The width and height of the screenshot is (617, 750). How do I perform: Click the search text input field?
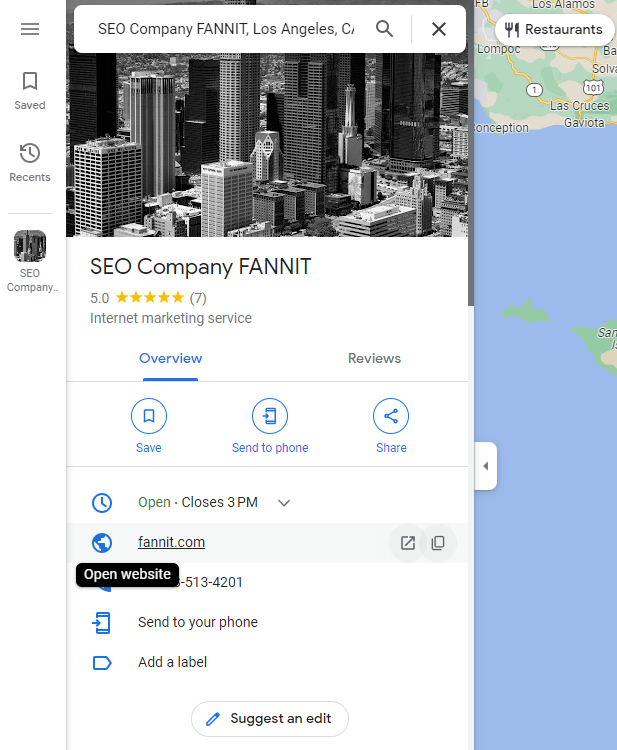coord(225,29)
